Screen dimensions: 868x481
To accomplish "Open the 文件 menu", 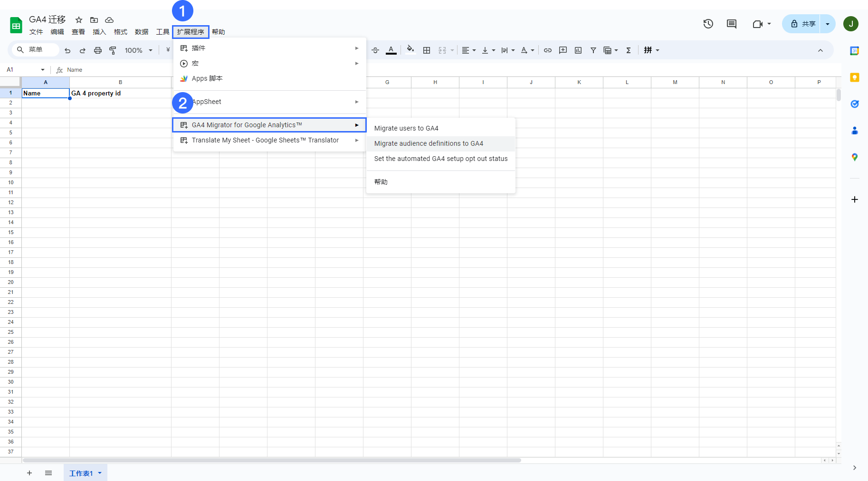I will (x=36, y=32).
